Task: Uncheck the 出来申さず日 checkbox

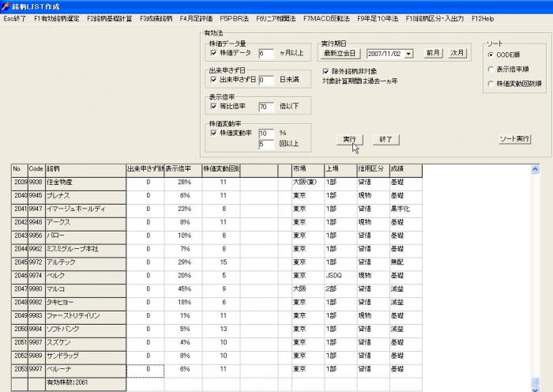Action: pos(214,80)
